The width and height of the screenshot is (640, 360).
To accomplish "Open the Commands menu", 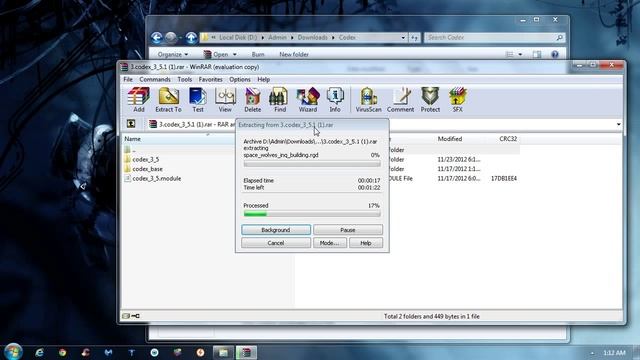I will (x=155, y=80).
